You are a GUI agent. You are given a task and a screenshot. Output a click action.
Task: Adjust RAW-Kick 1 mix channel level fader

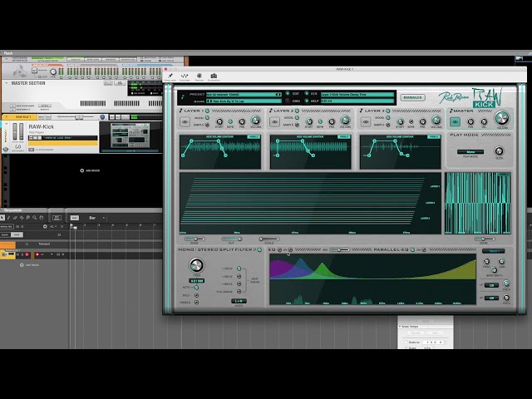pyautogui.click(x=79, y=117)
